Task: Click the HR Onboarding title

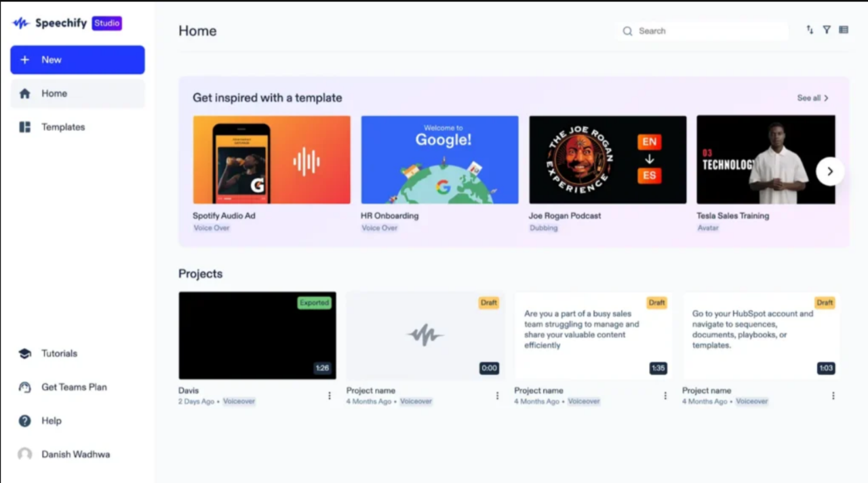Action: click(x=389, y=216)
